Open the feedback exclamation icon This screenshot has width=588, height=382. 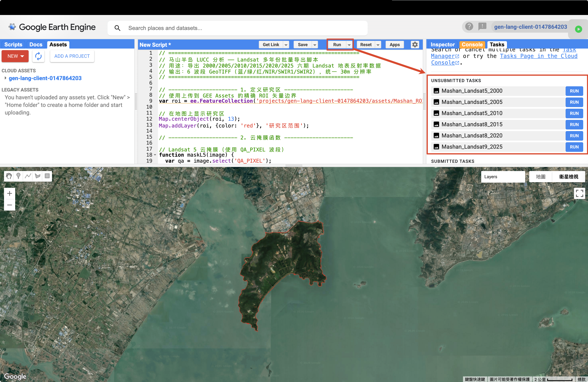click(482, 26)
